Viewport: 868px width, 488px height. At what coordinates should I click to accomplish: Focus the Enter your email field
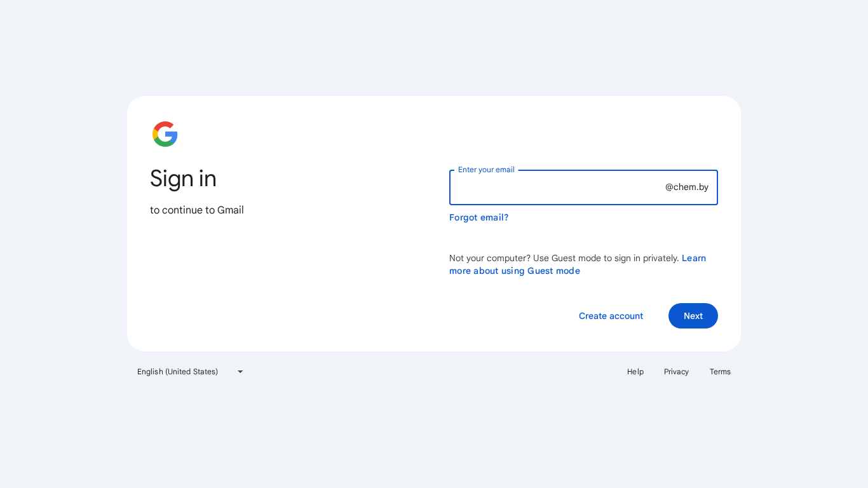[557, 187]
